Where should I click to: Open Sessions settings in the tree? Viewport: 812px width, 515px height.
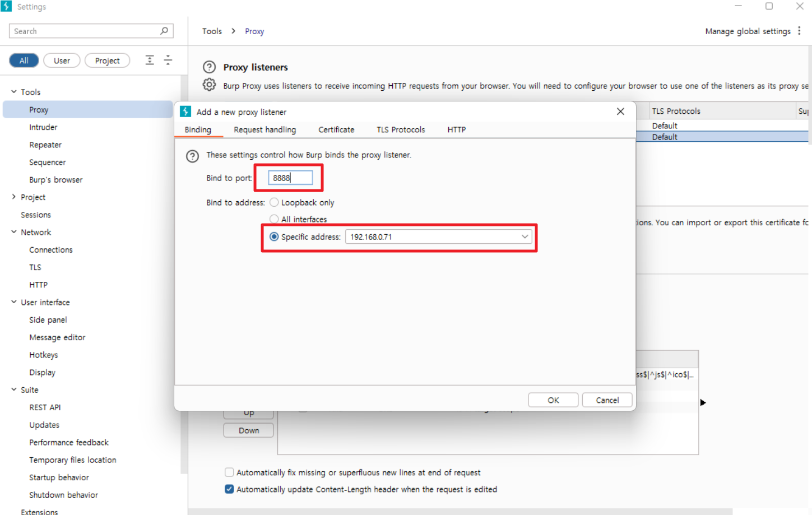click(x=36, y=215)
